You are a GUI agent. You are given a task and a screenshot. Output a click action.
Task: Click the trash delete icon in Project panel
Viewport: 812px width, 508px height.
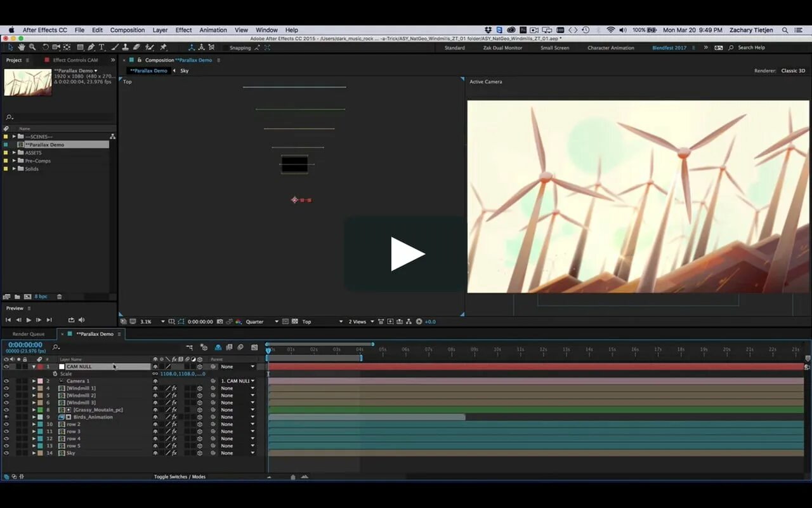coord(60,297)
